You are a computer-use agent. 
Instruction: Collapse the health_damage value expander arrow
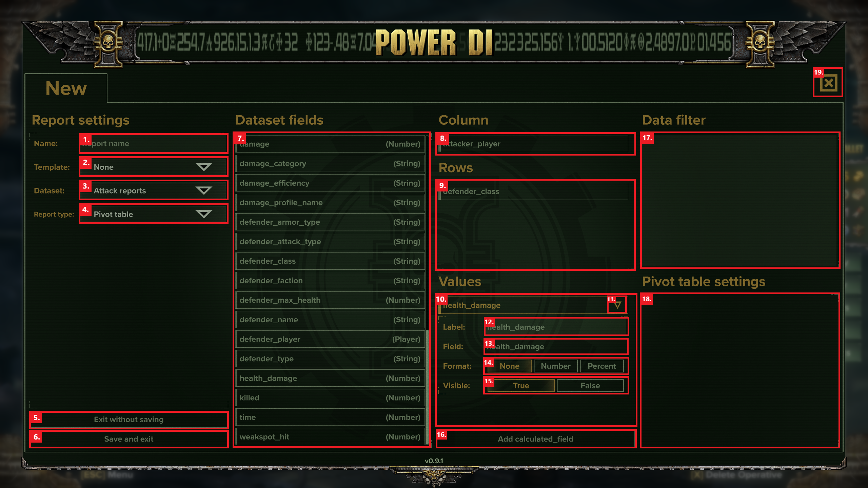click(x=618, y=305)
